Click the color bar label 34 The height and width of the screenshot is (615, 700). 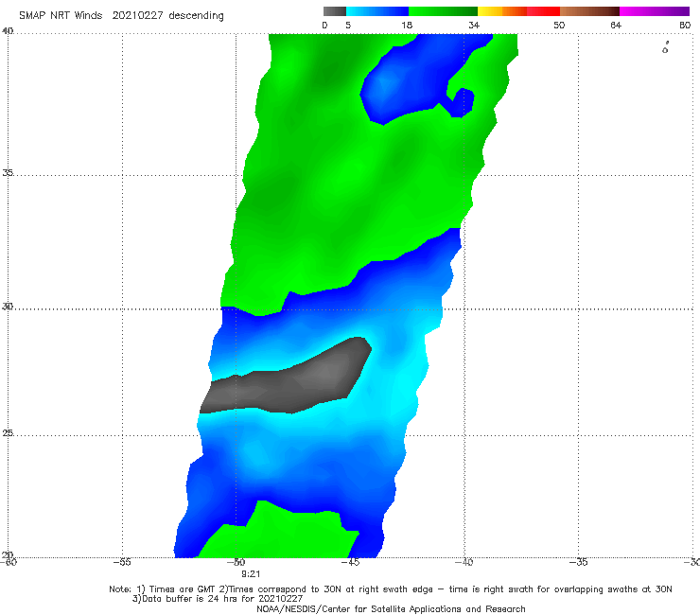(x=474, y=26)
